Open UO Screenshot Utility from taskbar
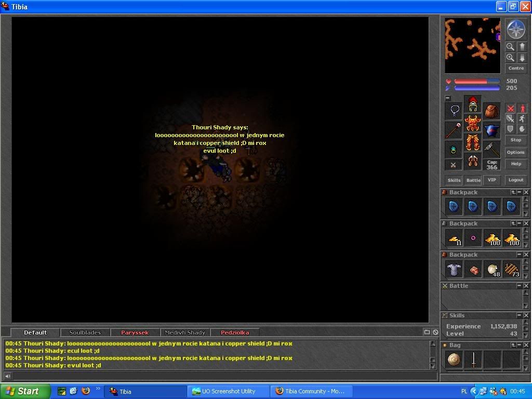The height and width of the screenshot is (399, 532). pos(229,391)
